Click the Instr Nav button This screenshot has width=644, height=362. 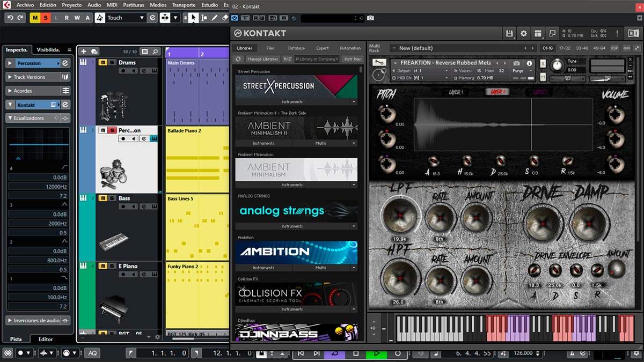pyautogui.click(x=353, y=59)
